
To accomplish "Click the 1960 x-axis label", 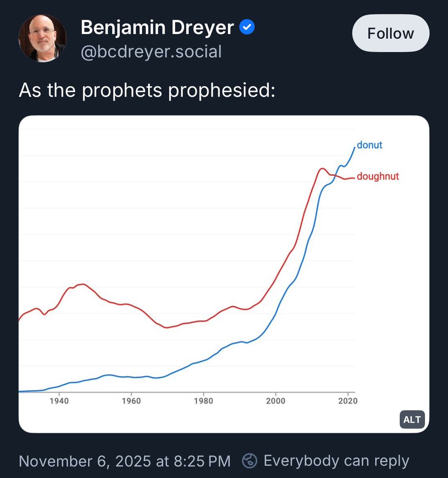I will pyautogui.click(x=131, y=401).
